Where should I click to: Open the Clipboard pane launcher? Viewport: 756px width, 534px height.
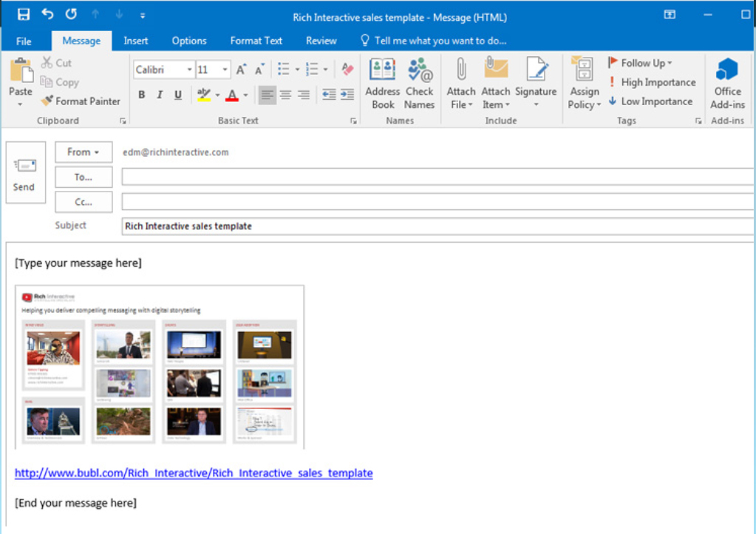[x=123, y=121]
